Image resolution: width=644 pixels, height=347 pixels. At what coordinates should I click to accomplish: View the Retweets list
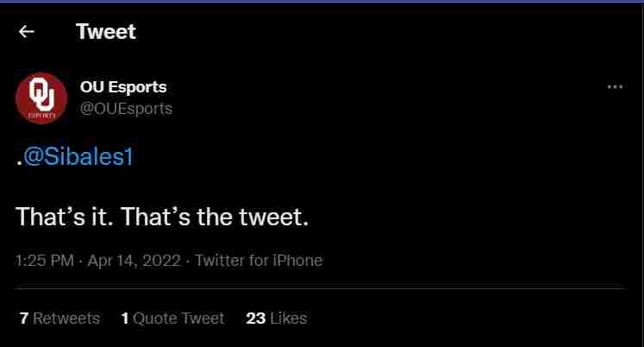[x=66, y=319]
